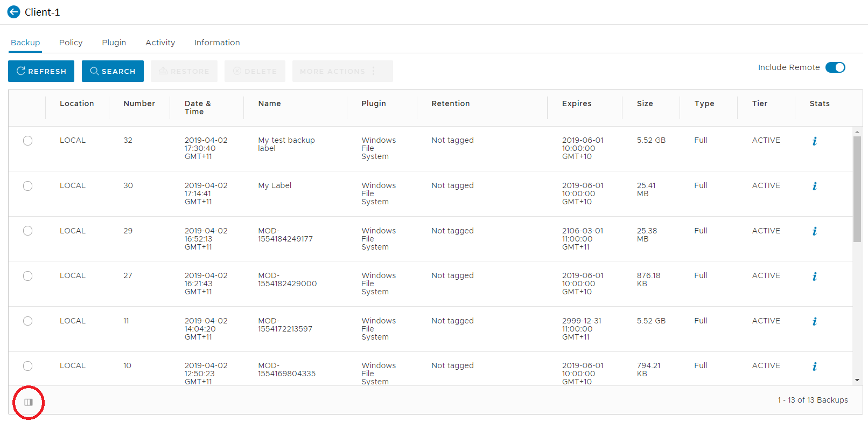Click the Size column header

tap(645, 103)
